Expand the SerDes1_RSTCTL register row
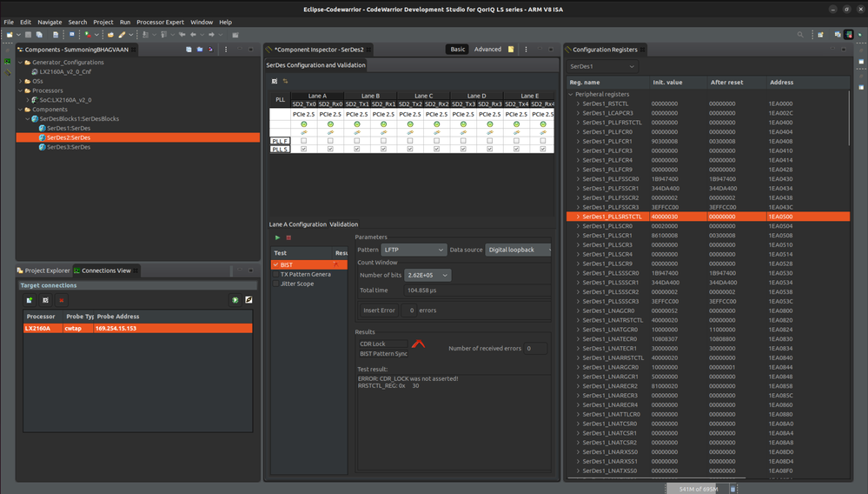Screen dimensions: 868x494 click(578, 103)
